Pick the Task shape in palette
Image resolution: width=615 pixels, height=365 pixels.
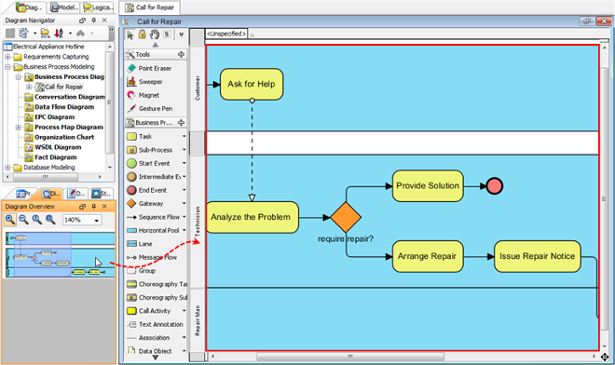[x=140, y=136]
